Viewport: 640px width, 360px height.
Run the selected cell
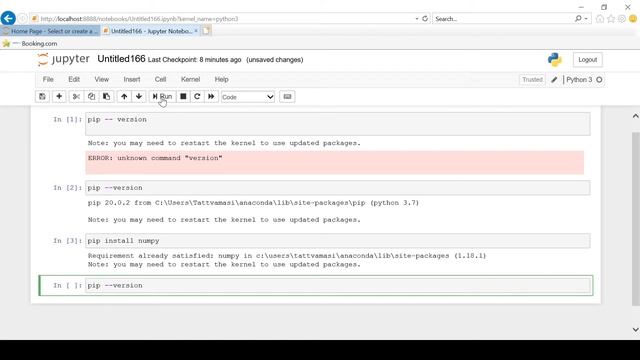(162, 97)
